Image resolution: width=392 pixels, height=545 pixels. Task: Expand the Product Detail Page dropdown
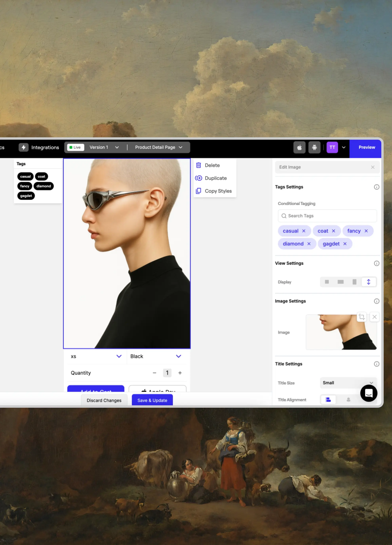coord(159,147)
